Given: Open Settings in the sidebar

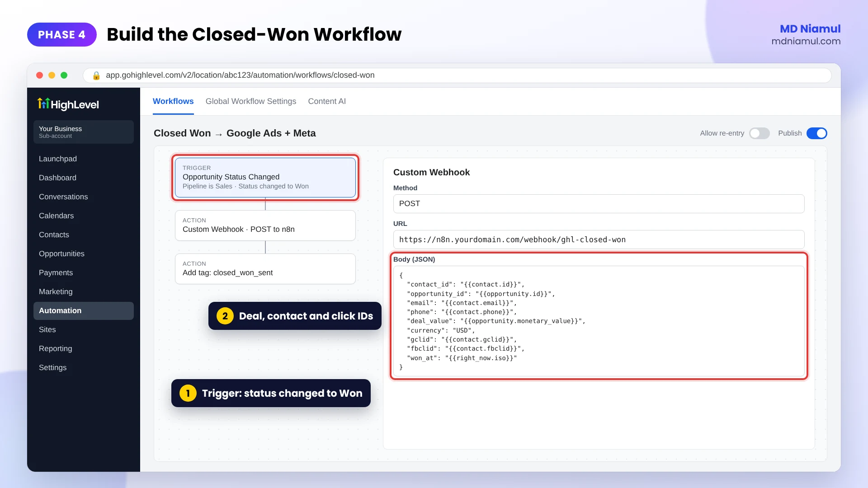Looking at the screenshot, I should 84,367.
